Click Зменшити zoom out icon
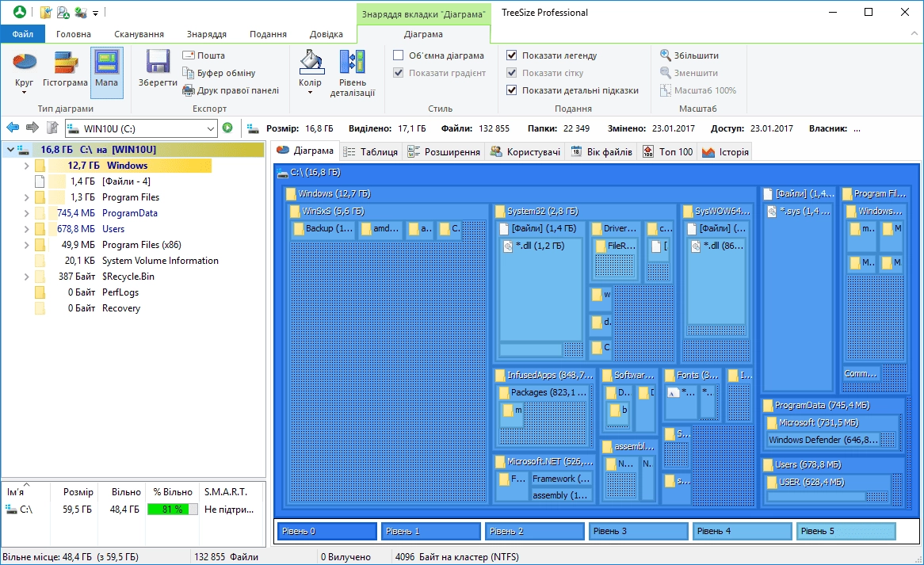The image size is (924, 565). tap(666, 72)
